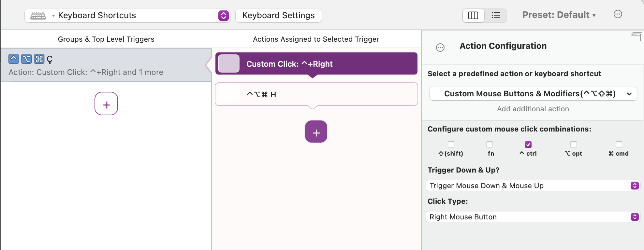
Task: Click the keyboard icon in the trigger selector
Action: pyautogui.click(x=38, y=16)
